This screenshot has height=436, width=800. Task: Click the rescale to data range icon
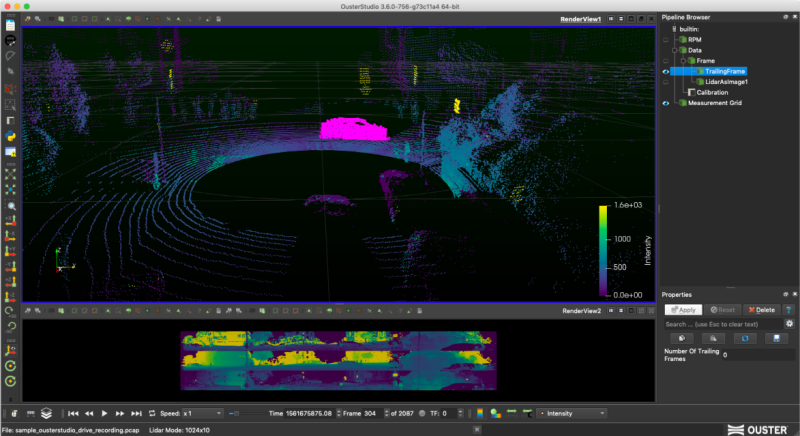click(511, 414)
